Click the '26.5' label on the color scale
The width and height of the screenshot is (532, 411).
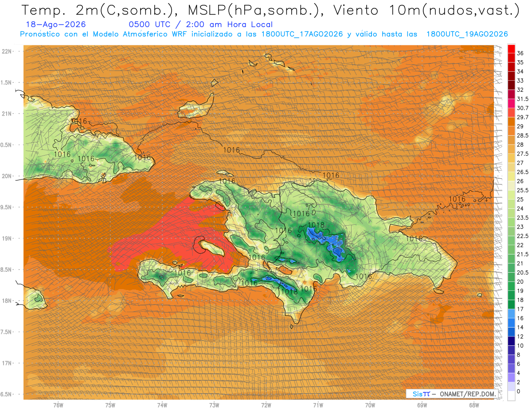[x=523, y=172]
